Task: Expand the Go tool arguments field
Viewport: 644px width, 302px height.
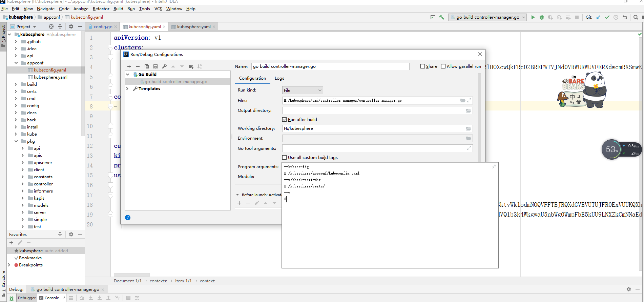Action: pyautogui.click(x=469, y=148)
